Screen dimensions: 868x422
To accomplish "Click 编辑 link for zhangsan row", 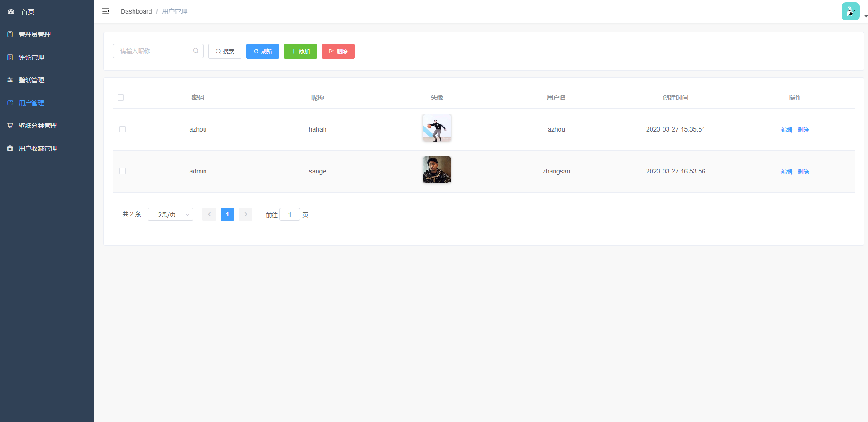I will pos(786,172).
